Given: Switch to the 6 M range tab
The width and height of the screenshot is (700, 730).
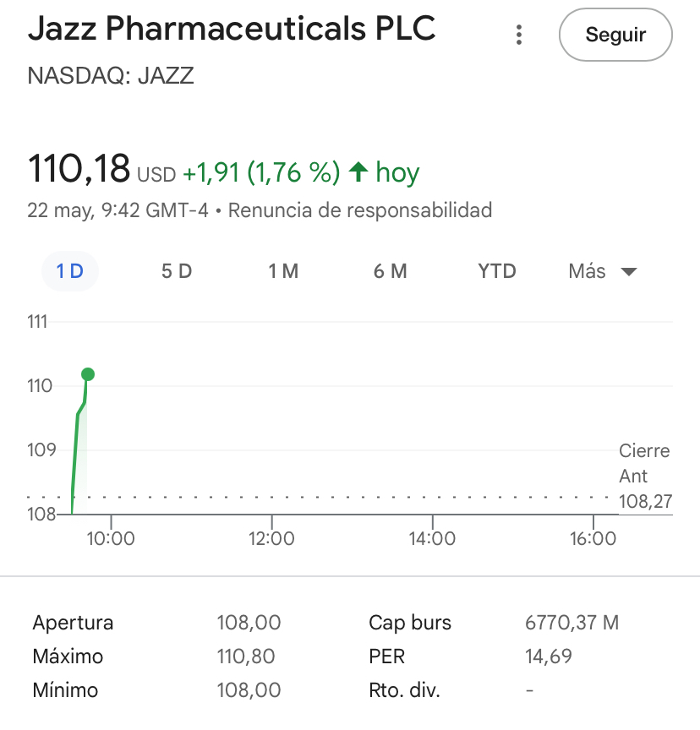Looking at the screenshot, I should pos(391,271).
